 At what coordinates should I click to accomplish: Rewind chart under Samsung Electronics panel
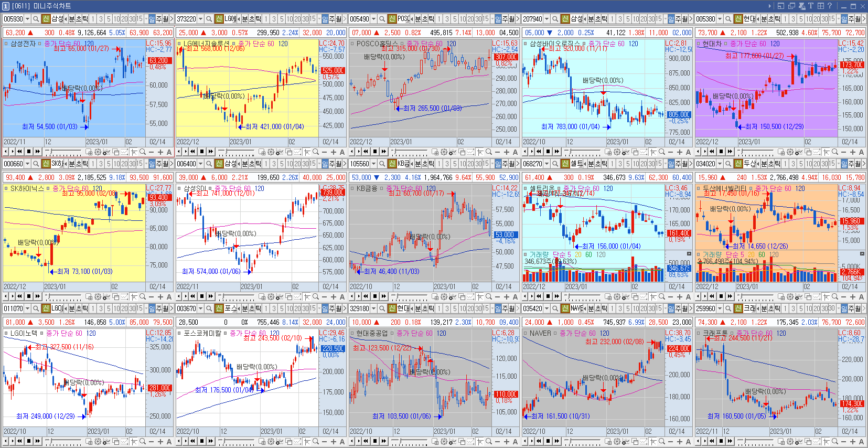tap(19, 152)
